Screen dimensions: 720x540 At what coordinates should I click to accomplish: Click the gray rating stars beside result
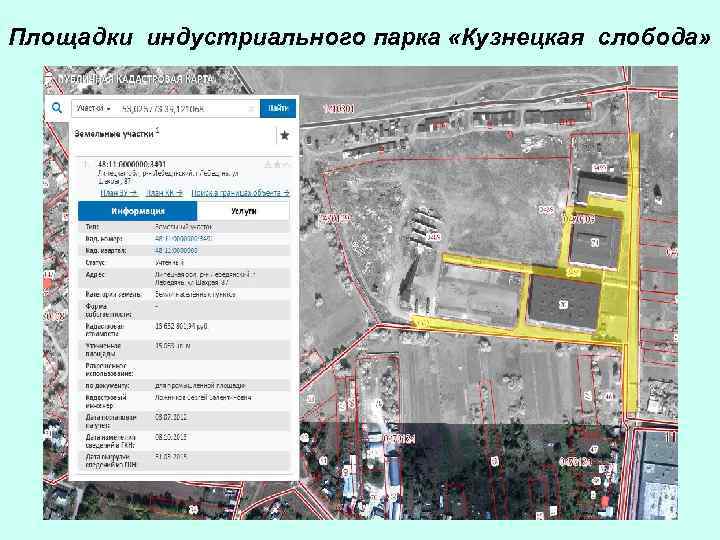pos(277,164)
